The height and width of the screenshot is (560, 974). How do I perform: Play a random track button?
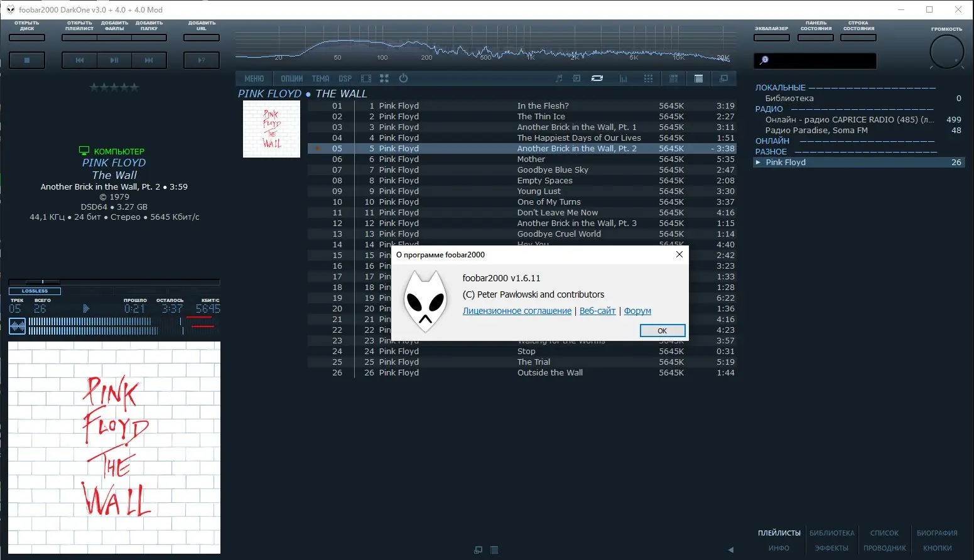click(202, 60)
